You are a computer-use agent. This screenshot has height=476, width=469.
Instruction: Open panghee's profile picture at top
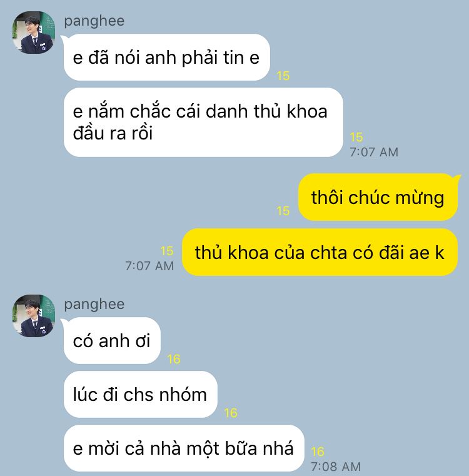(34, 33)
